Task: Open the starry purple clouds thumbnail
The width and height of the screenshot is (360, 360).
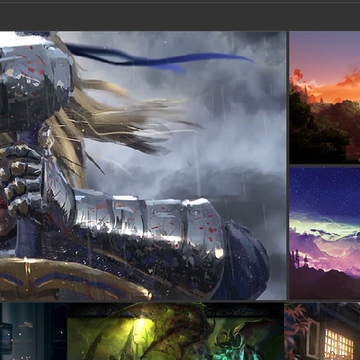Action: [x=325, y=233]
